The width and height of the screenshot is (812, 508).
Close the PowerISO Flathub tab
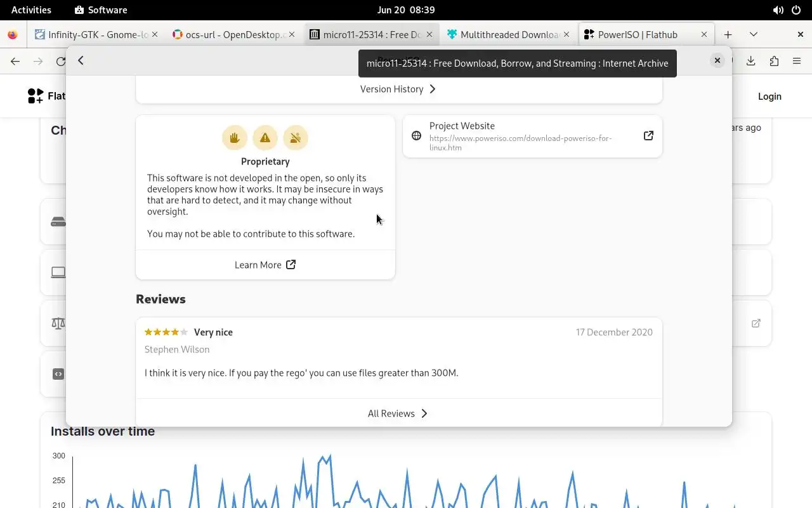click(704, 34)
